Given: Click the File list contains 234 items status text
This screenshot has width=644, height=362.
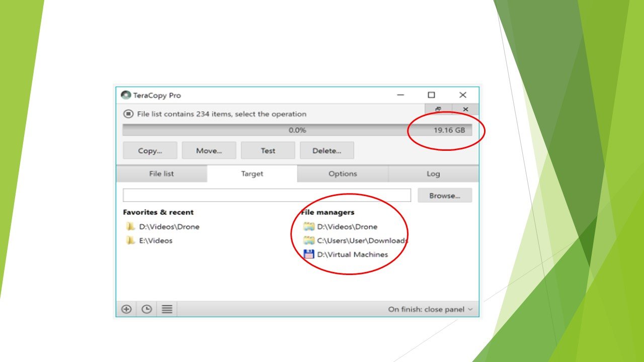Looking at the screenshot, I should (222, 114).
